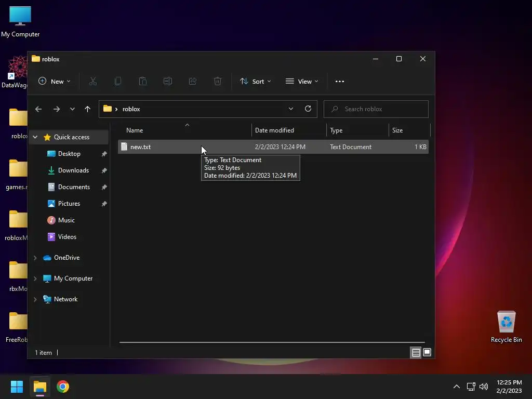Click the Paste clipboard icon
Image resolution: width=532 pixels, height=399 pixels.
point(143,82)
